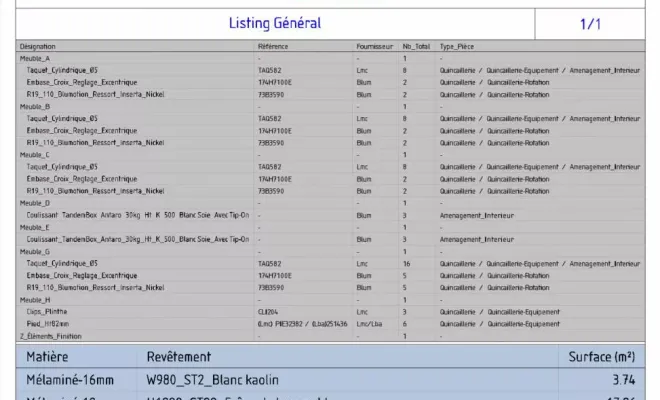Click reference "73B3590" under Meuble_B
Screen dimensions: 660x400
tap(271, 143)
